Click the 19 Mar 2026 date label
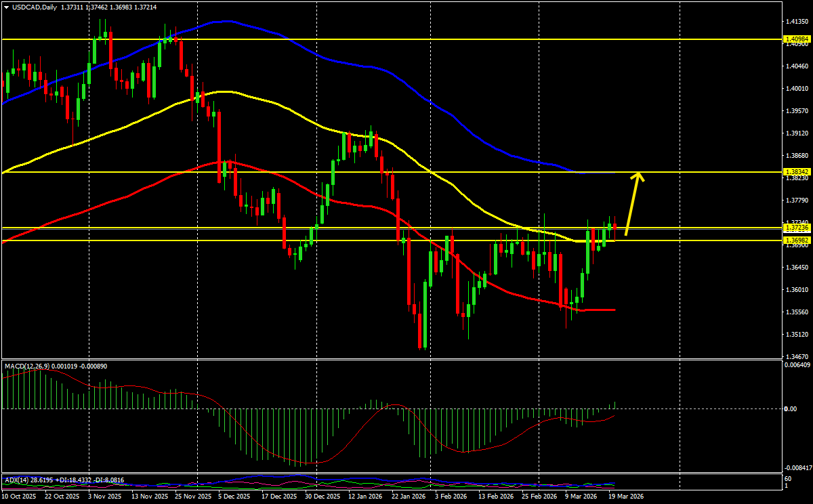This screenshot has height=504, width=813. [x=626, y=496]
